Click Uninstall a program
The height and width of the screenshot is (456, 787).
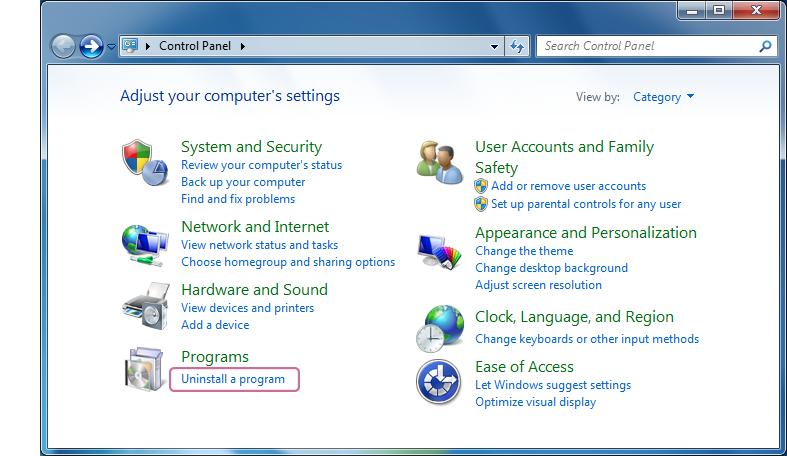click(x=233, y=379)
